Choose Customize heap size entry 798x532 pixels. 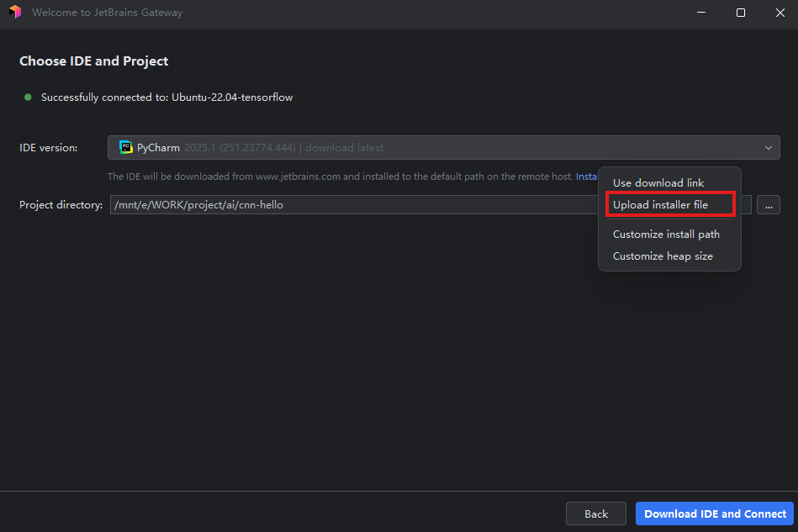[x=663, y=255]
